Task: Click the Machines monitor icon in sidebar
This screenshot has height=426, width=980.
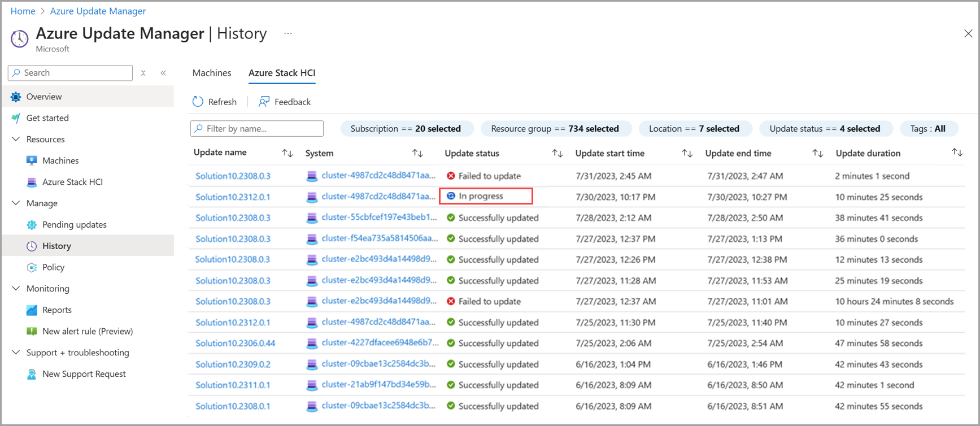Action: tap(32, 160)
